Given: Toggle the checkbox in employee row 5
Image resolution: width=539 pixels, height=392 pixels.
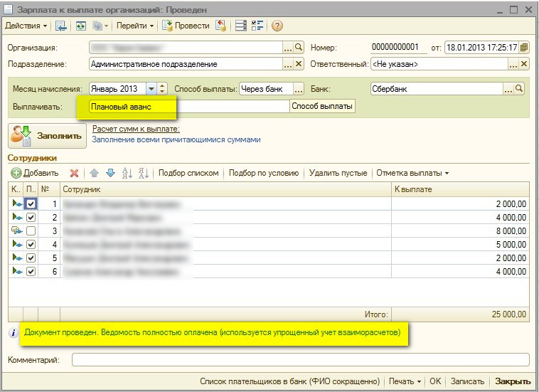Looking at the screenshot, I should [x=31, y=258].
